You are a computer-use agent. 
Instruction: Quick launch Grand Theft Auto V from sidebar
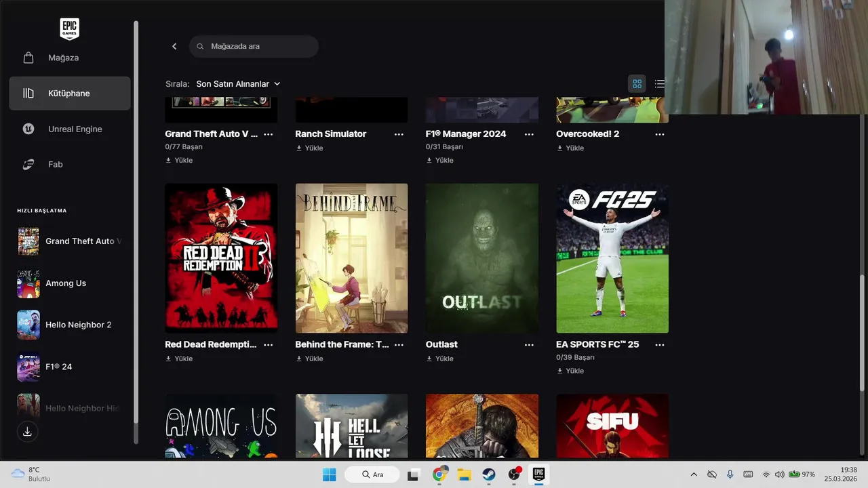point(70,241)
